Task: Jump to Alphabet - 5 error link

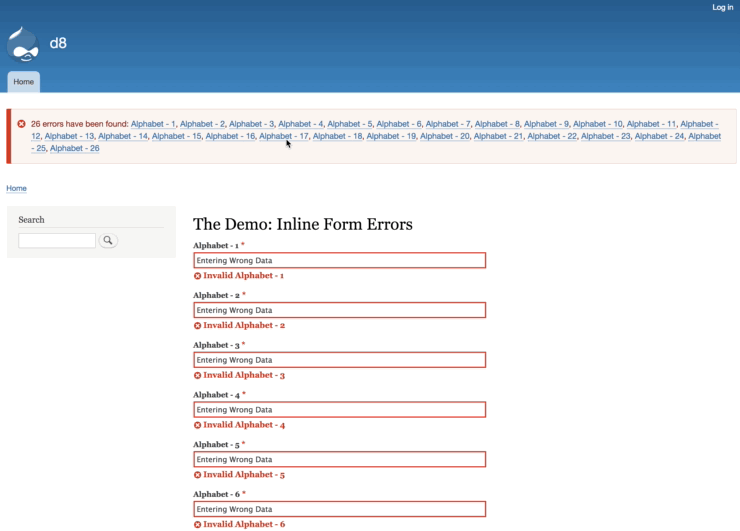Action: coord(350,124)
